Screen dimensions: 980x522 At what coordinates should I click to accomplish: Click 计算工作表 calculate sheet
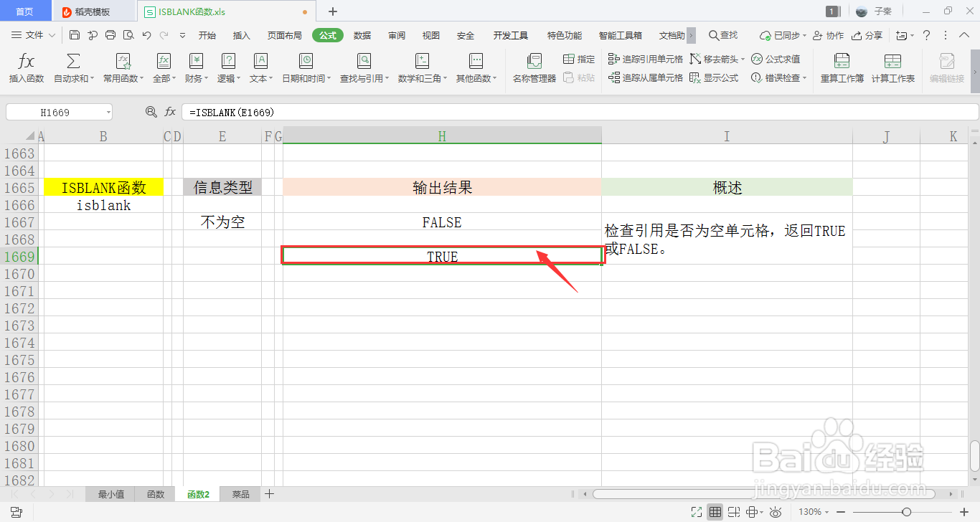pyautogui.click(x=893, y=69)
